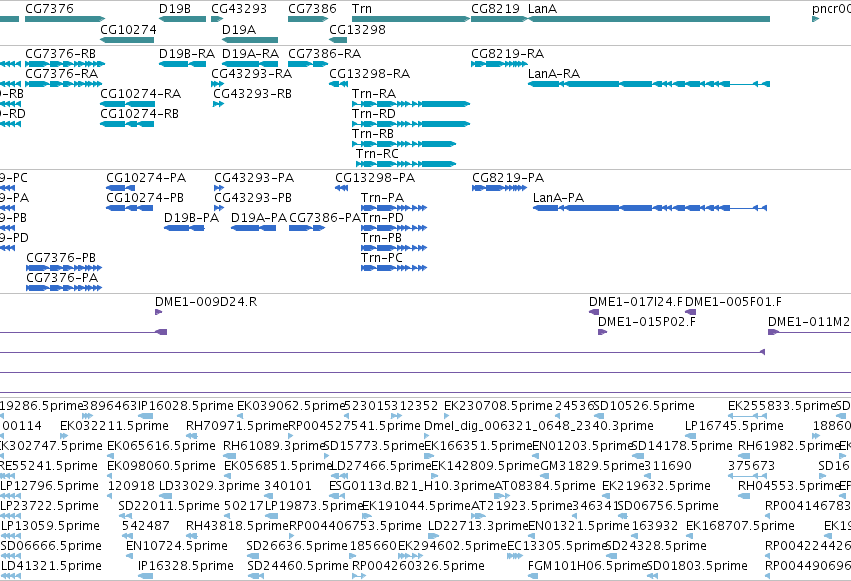Click the CG7386-PA protein label
This screenshot has width=851, height=581.
coord(325,218)
